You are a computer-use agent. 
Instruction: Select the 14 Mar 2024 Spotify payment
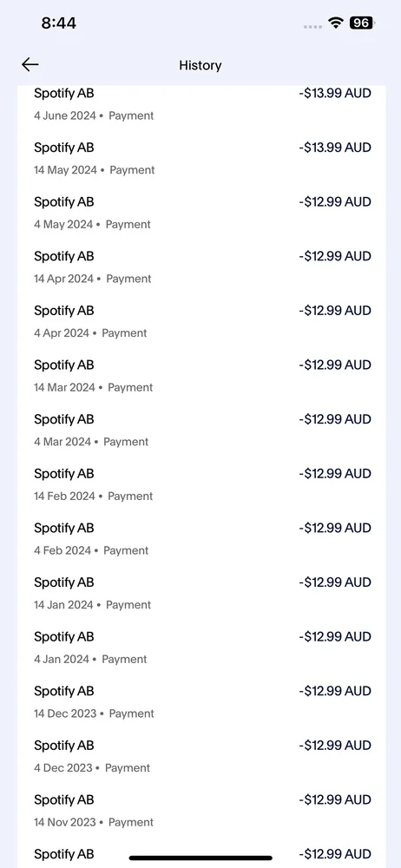pos(201,375)
